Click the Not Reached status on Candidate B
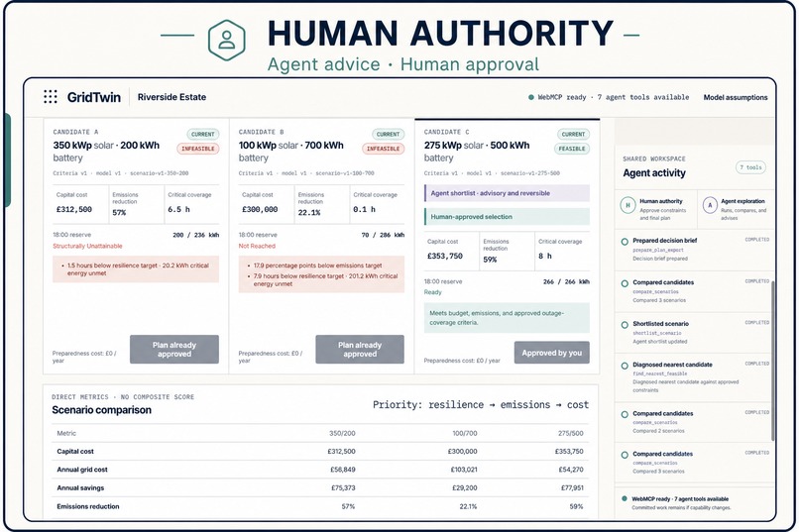This screenshot has width=799, height=532. [257, 247]
